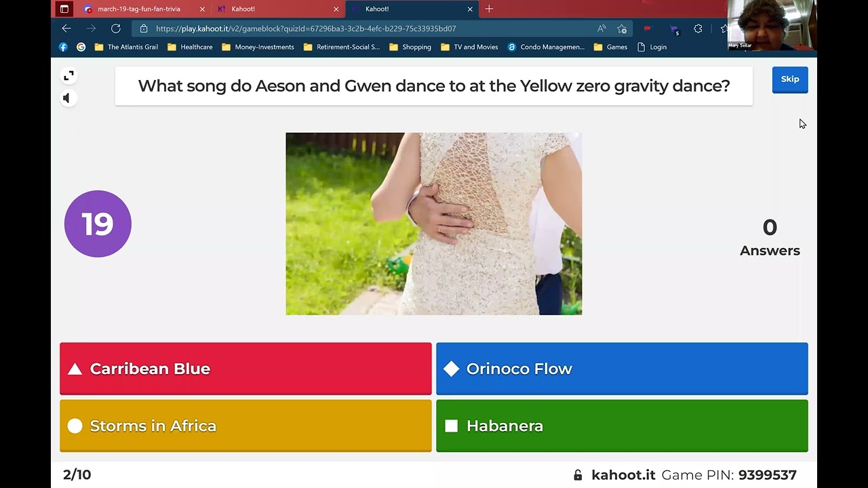The image size is (868, 488).
Task: Select the red Carribean Blue answer
Action: click(245, 369)
